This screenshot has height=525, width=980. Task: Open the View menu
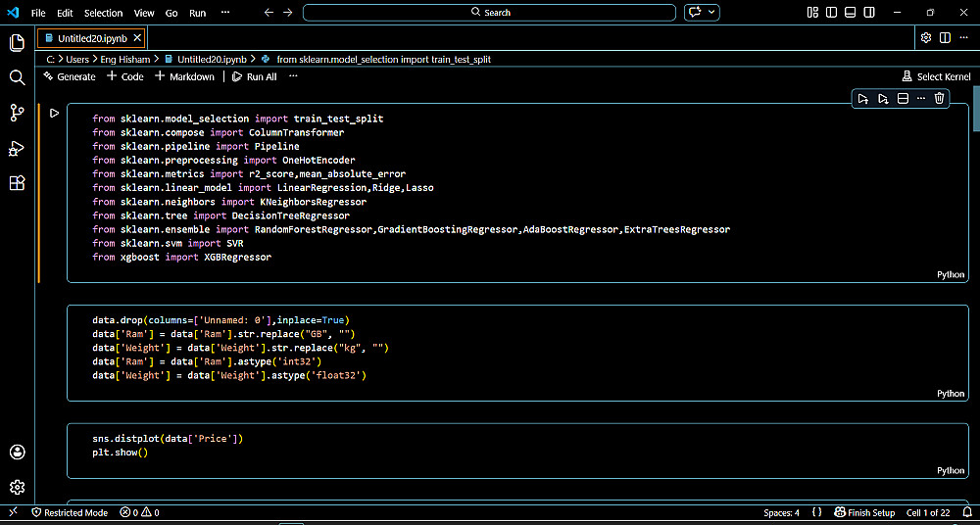tap(144, 13)
